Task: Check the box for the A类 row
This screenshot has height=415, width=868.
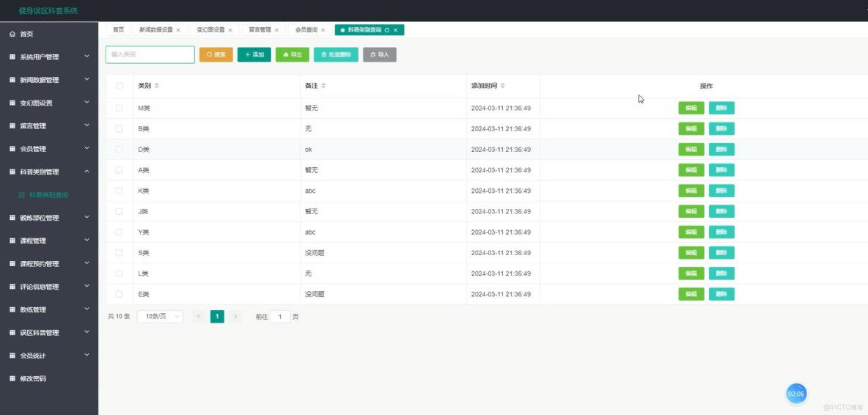Action: point(119,170)
